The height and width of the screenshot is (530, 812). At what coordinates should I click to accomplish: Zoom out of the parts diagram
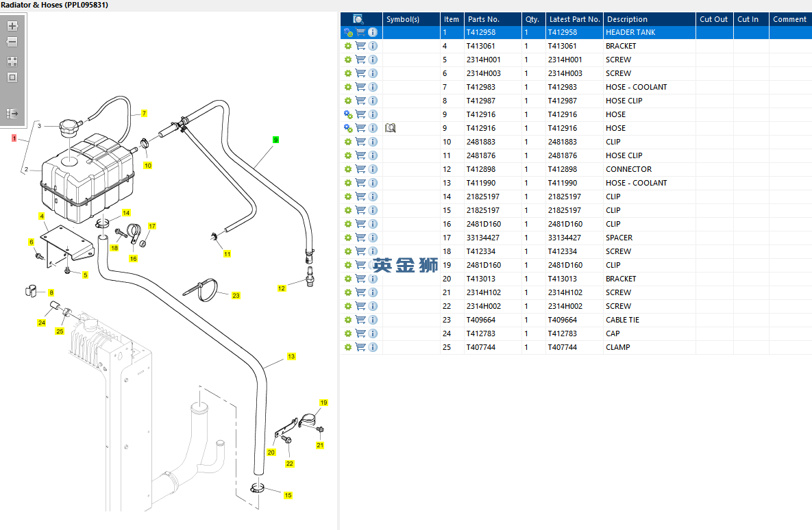tap(12, 42)
